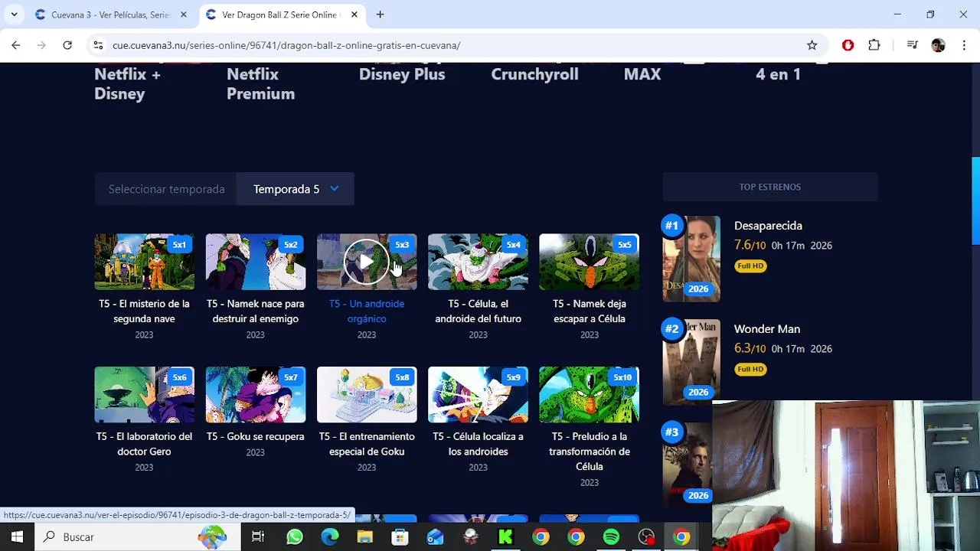Open the 5x2 episode thumbnail
This screenshot has height=551, width=980.
pyautogui.click(x=255, y=262)
